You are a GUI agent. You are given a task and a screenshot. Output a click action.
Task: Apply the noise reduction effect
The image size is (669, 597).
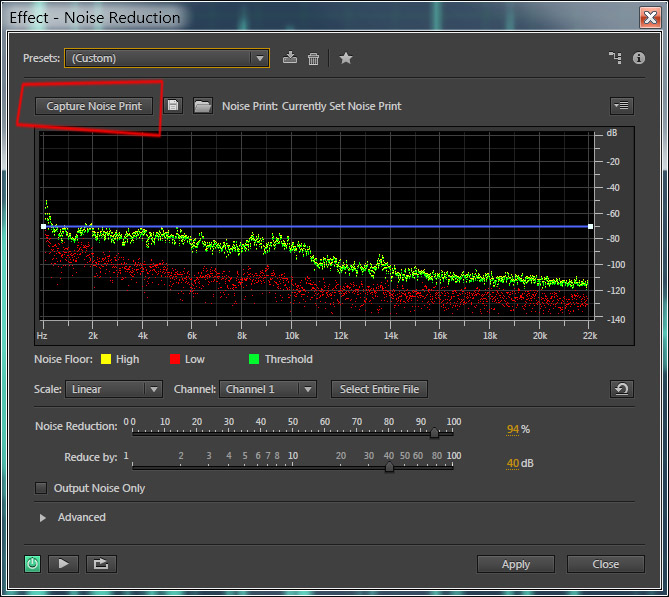pos(516,564)
